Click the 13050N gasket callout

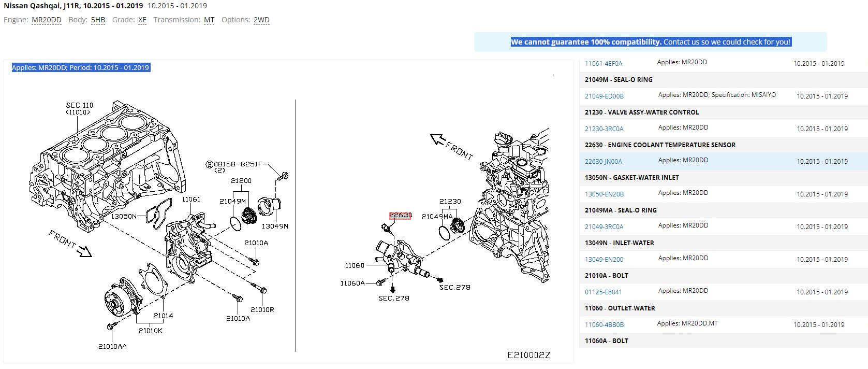(124, 216)
